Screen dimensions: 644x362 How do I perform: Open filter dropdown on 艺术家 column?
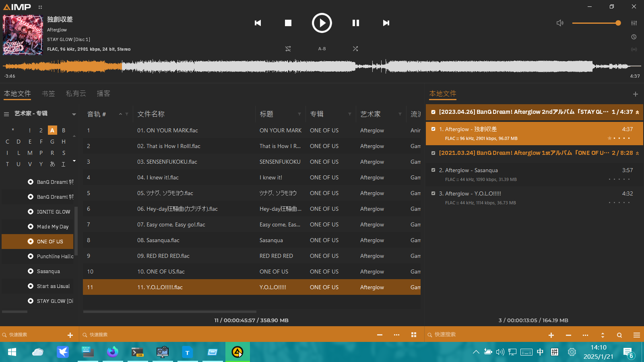[x=400, y=114]
